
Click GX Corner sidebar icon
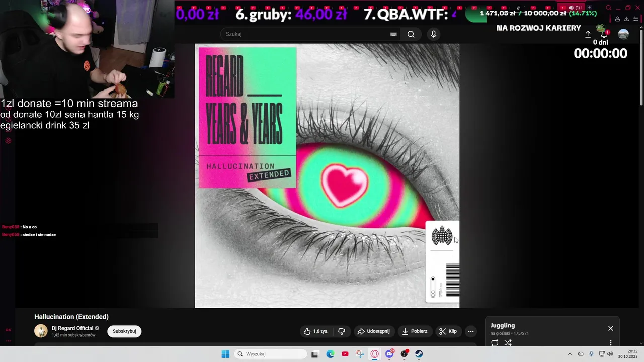coord(8,330)
